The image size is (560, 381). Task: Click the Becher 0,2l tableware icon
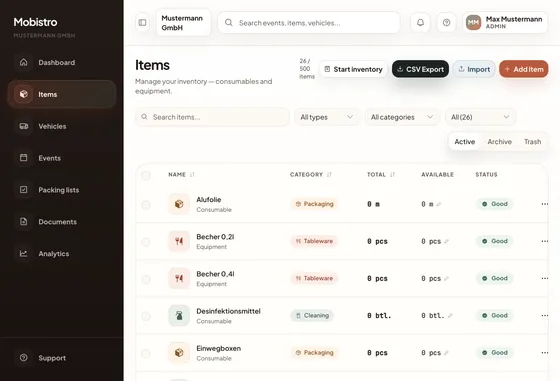pyautogui.click(x=179, y=241)
